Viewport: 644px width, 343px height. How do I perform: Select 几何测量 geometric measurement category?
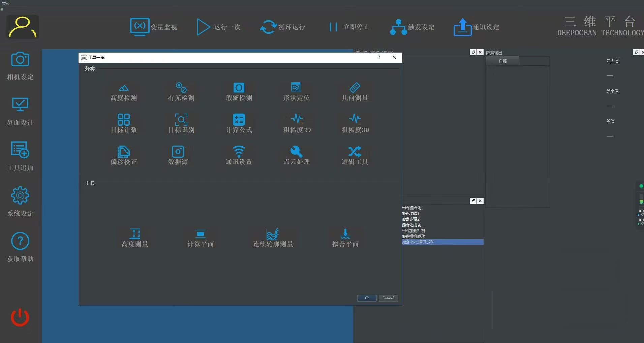pos(355,92)
